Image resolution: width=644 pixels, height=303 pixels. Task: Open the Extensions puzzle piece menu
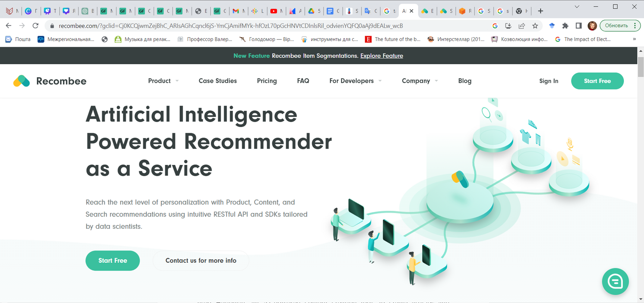[565, 26]
